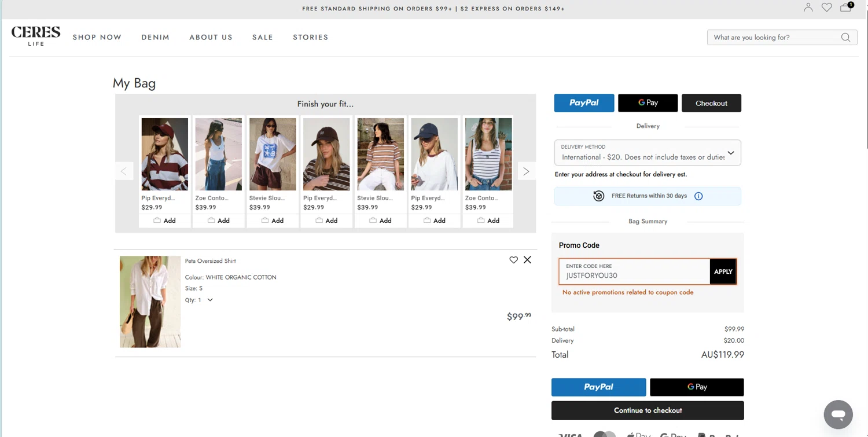Pay with the top Google Pay button

point(648,103)
